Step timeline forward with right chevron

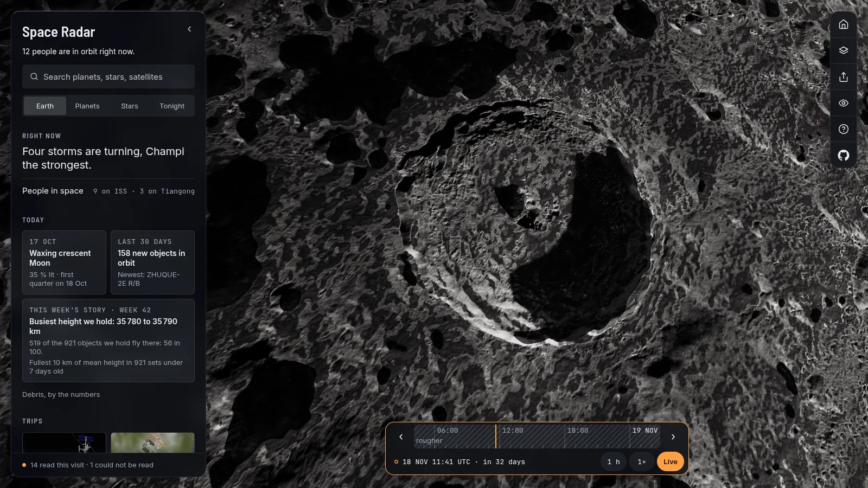(x=673, y=436)
